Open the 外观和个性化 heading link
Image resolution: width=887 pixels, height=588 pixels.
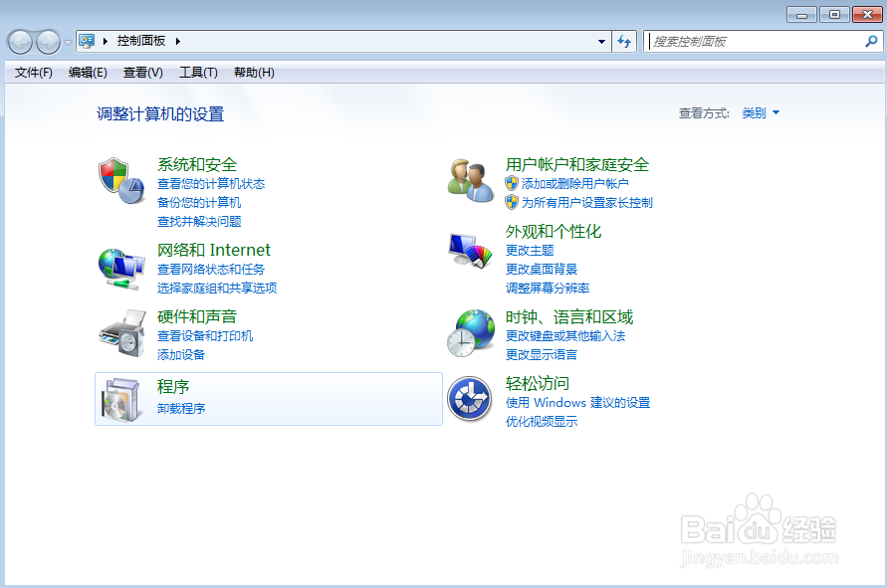click(554, 231)
